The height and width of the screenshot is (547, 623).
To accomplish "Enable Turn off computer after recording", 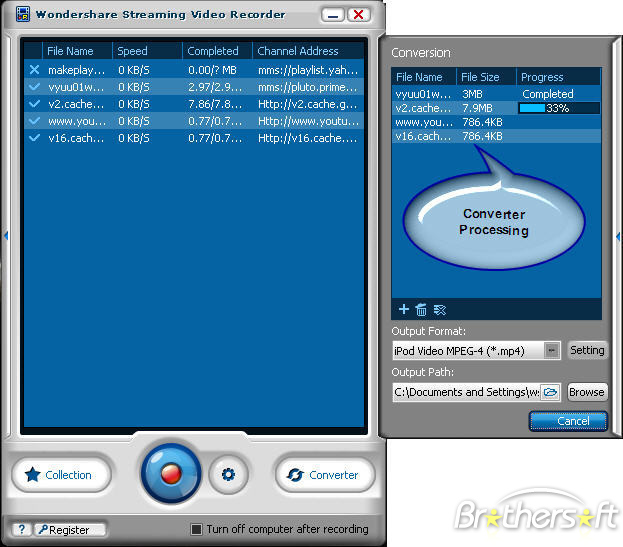I will click(x=196, y=529).
